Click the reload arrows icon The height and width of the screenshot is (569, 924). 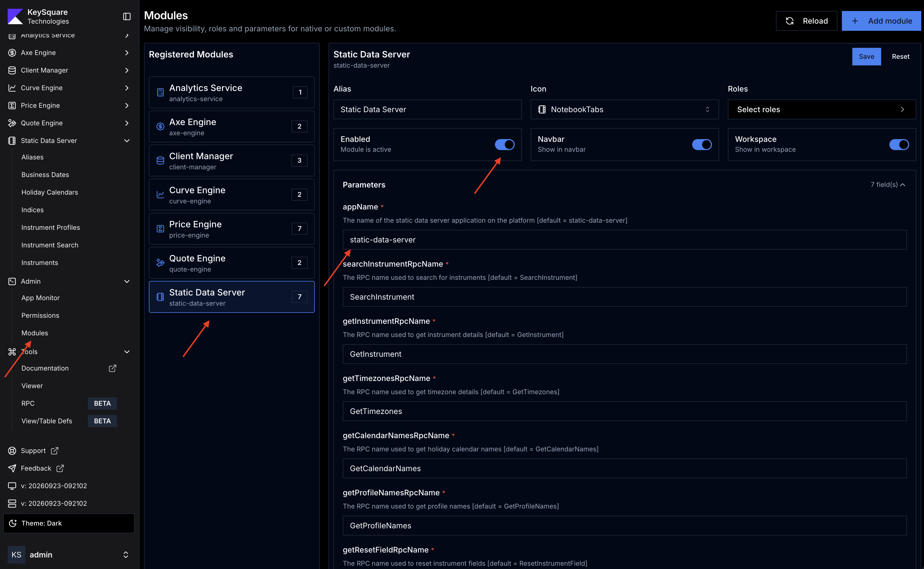click(x=790, y=21)
